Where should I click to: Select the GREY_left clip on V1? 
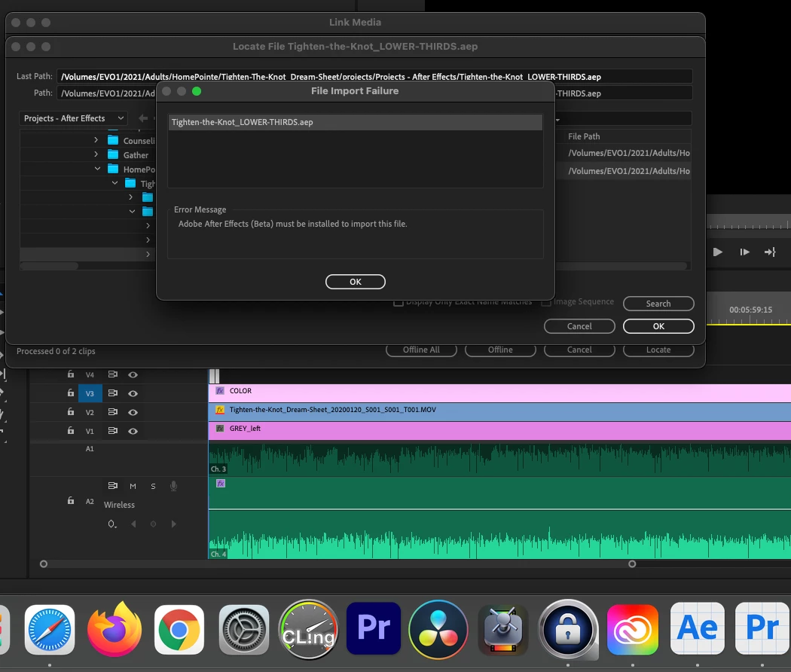tap(499, 430)
